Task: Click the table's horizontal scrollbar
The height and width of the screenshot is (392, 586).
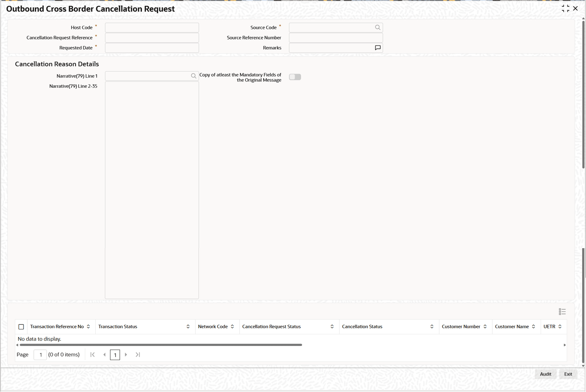Action: tap(161, 345)
